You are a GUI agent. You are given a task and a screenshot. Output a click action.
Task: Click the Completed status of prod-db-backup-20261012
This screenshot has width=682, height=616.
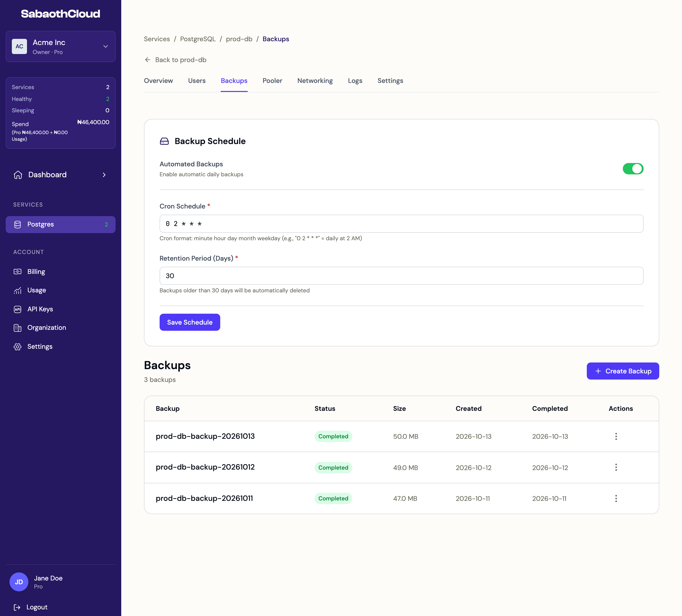(x=333, y=467)
